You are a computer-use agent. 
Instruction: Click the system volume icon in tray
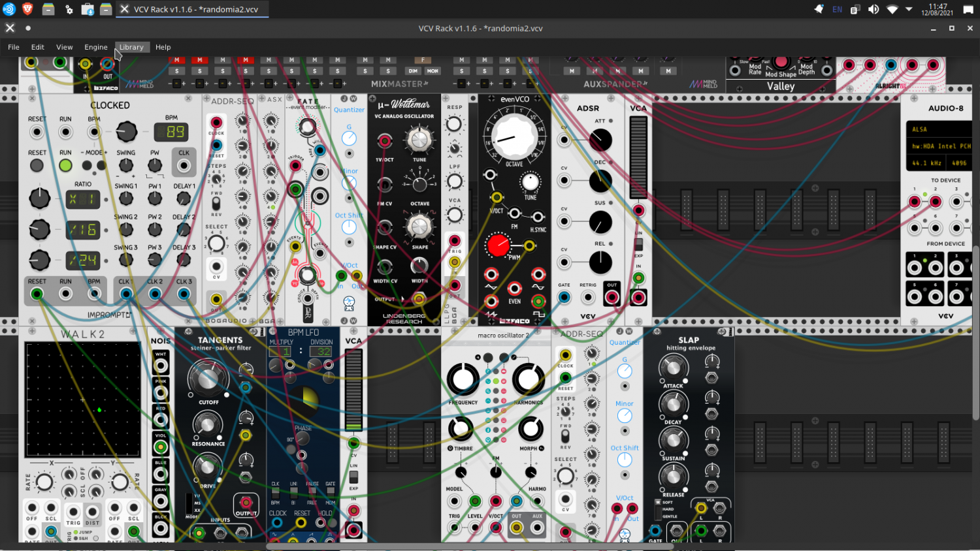[x=874, y=9]
